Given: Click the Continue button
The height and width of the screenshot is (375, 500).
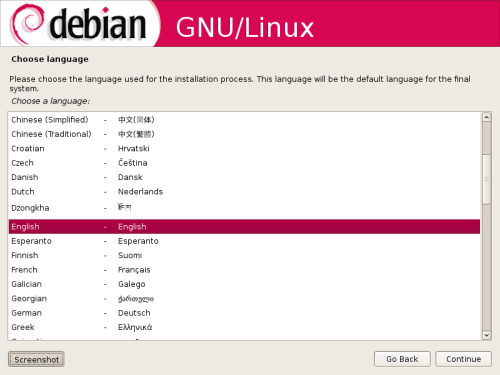Looking at the screenshot, I should (463, 359).
